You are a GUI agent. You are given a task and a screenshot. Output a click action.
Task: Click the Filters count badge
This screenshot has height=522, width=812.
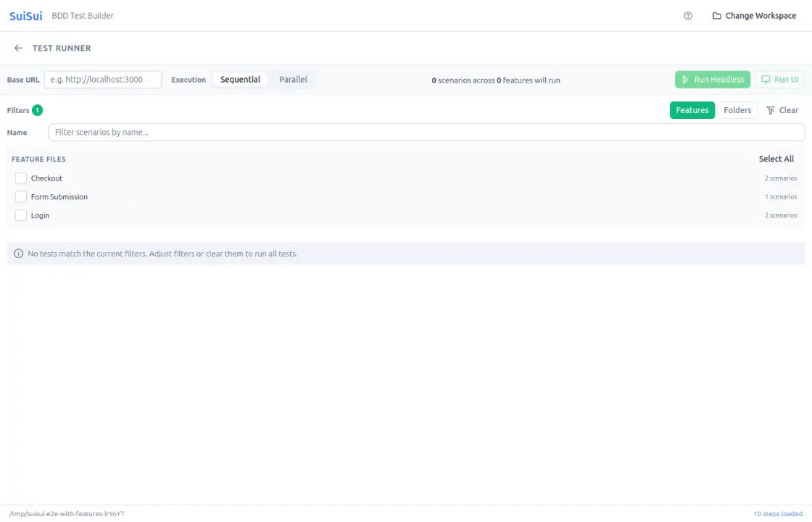[37, 110]
